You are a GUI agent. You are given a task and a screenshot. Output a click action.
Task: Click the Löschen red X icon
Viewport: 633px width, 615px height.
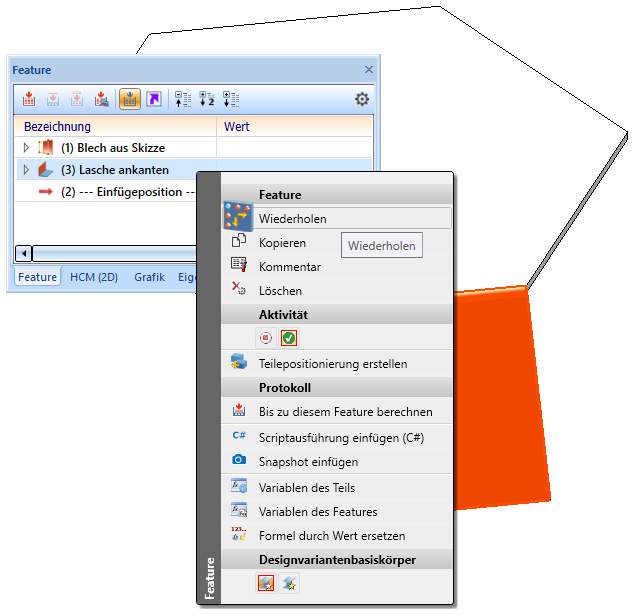tap(239, 288)
